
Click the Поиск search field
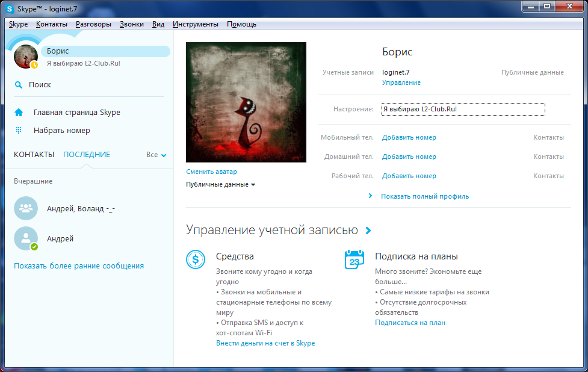89,85
